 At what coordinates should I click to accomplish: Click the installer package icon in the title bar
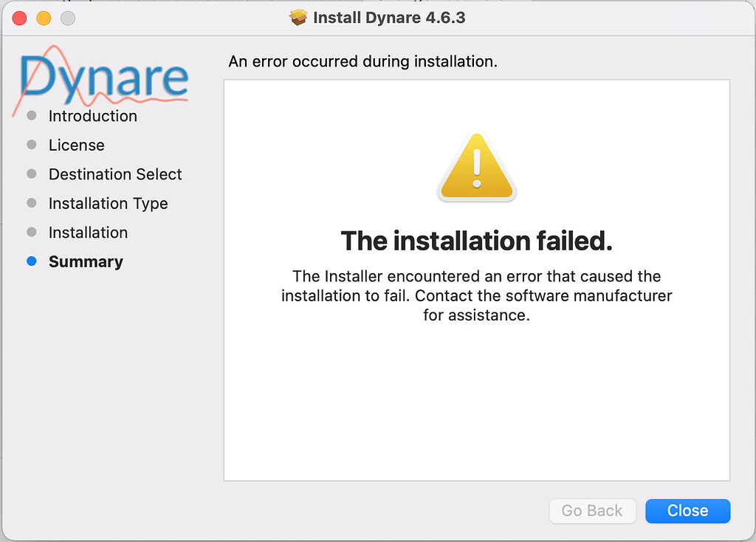(x=298, y=17)
